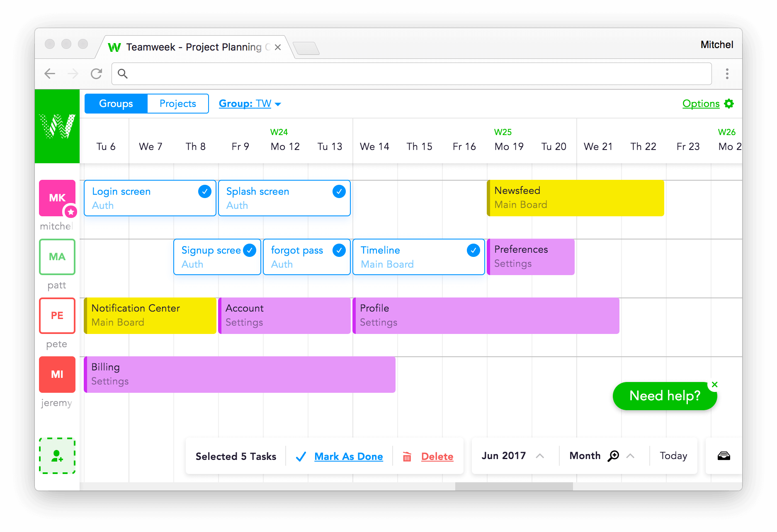Open the browser three-dot menu
The image size is (777, 532).
(x=727, y=74)
